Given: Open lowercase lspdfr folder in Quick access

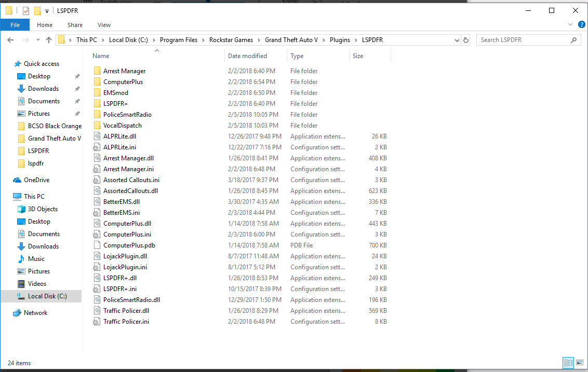Looking at the screenshot, I should [36, 163].
